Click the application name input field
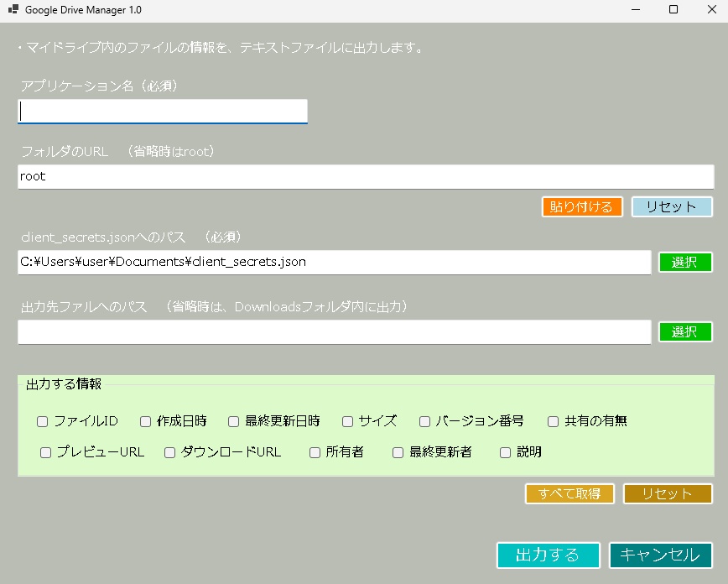This screenshot has height=584, width=728. pyautogui.click(x=163, y=112)
